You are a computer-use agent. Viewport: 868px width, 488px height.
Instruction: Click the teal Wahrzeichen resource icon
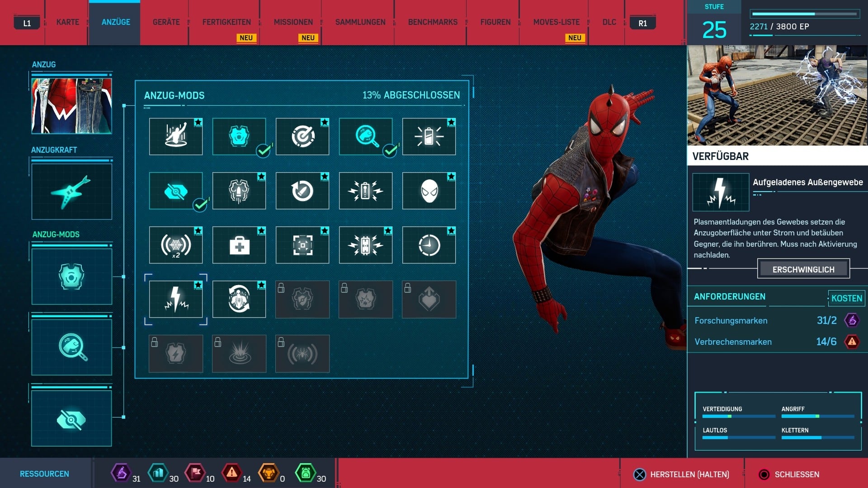tap(158, 473)
